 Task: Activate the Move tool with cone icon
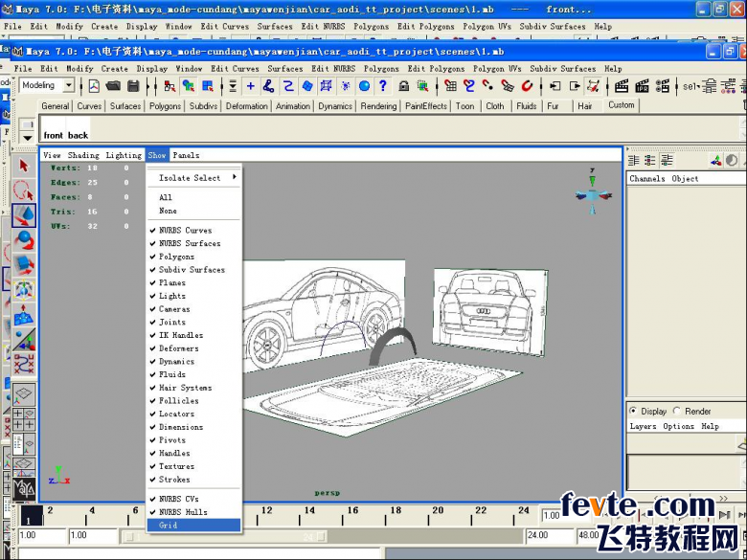[x=24, y=215]
